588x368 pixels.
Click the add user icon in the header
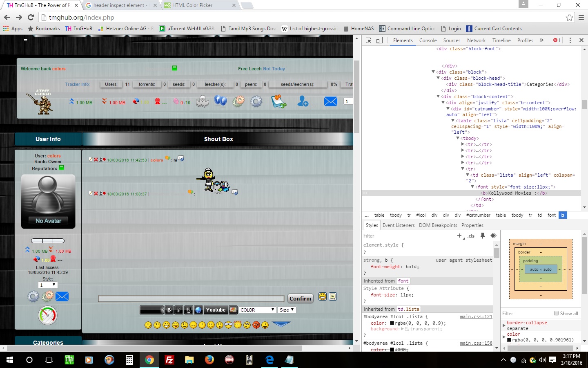(x=303, y=101)
